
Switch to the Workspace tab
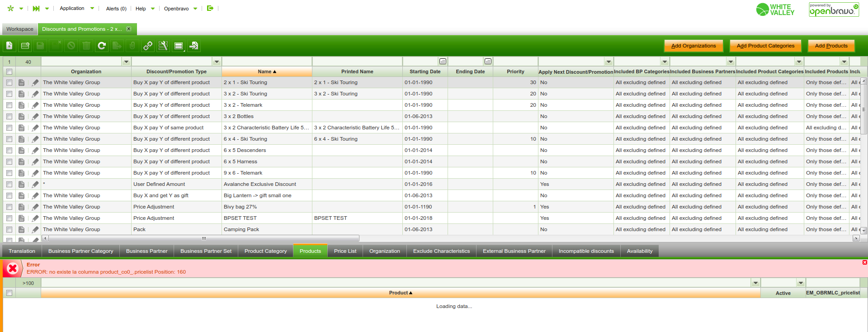tap(20, 29)
